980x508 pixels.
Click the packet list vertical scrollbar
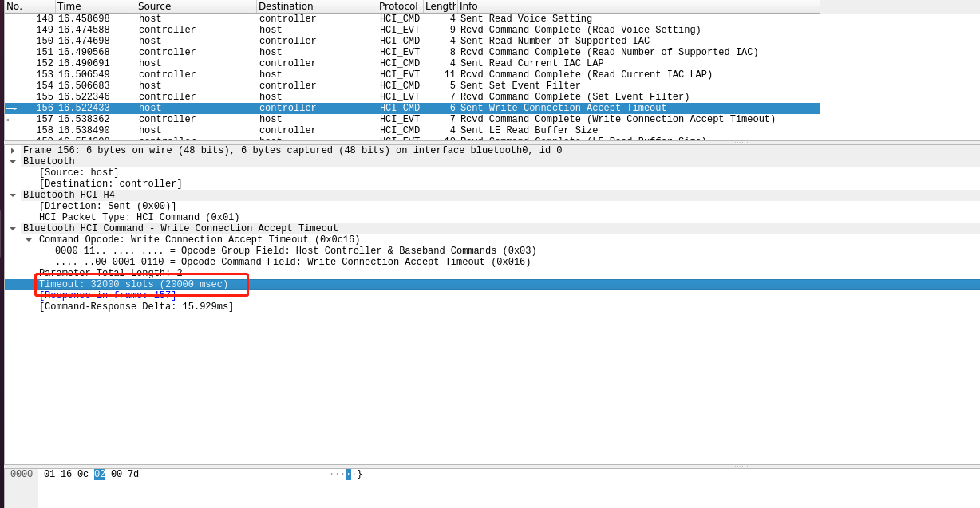click(x=974, y=72)
